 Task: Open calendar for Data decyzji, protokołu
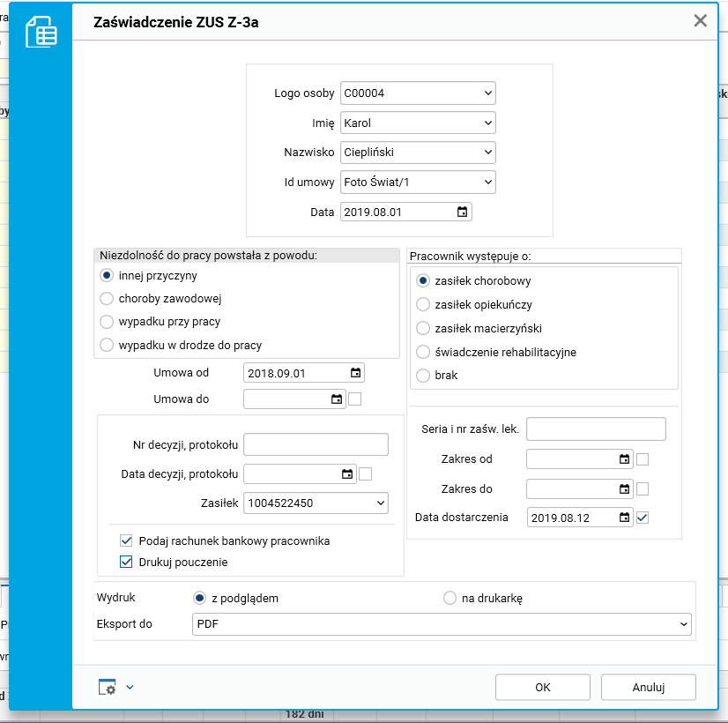[x=347, y=474]
